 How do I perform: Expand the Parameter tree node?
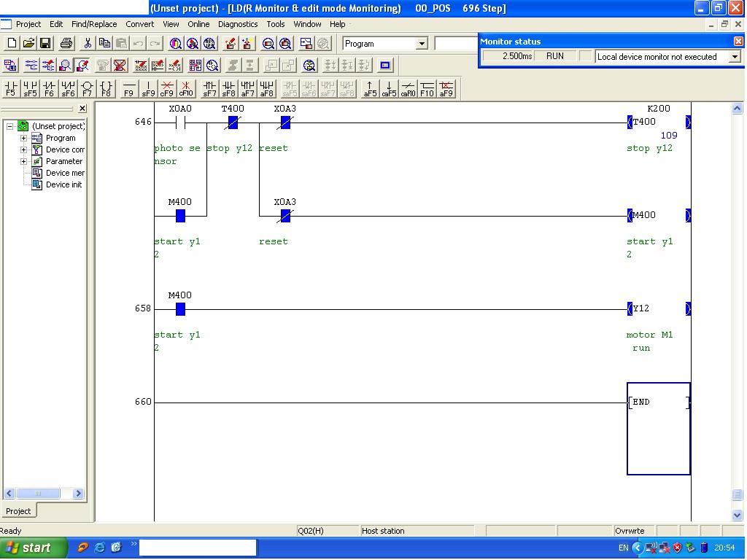(x=25, y=161)
